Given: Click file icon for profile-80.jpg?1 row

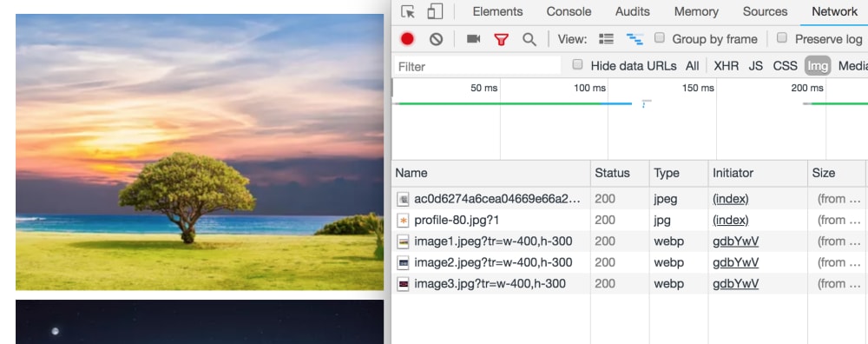Looking at the screenshot, I should coord(404,221).
